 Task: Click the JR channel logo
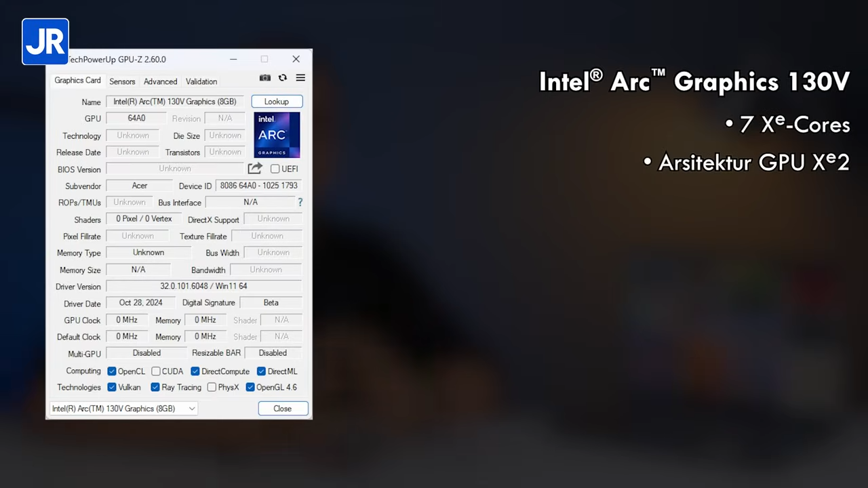click(x=45, y=41)
